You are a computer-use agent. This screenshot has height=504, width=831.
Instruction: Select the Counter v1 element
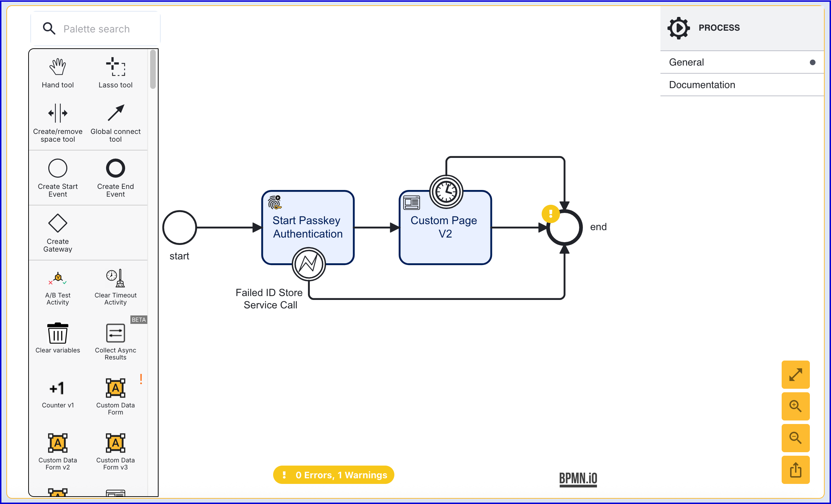(58, 388)
